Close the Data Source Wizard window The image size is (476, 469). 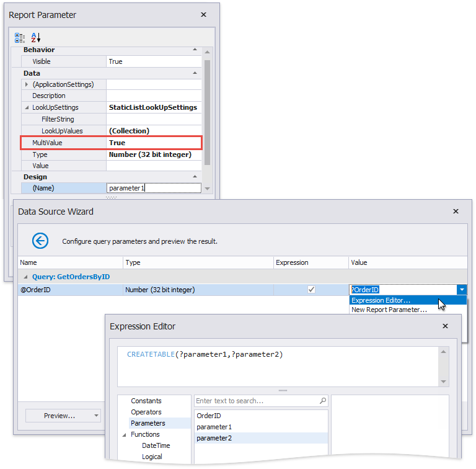(456, 212)
